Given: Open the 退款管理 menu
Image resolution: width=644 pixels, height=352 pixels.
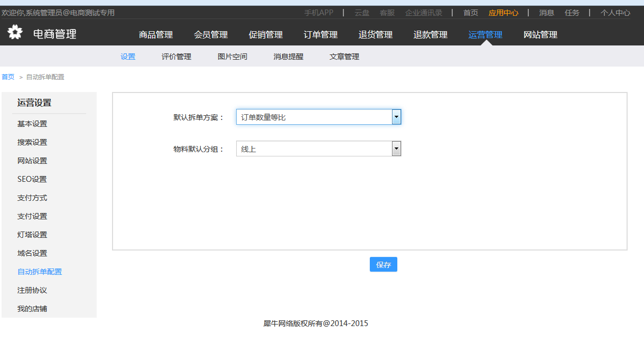Looking at the screenshot, I should (431, 35).
